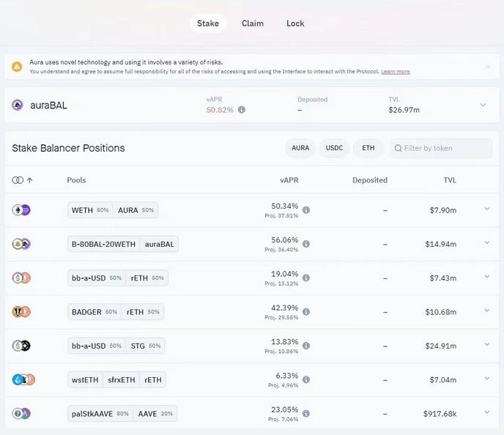Click the token pair sort icon in header
The width and height of the screenshot is (504, 435).
click(x=23, y=180)
